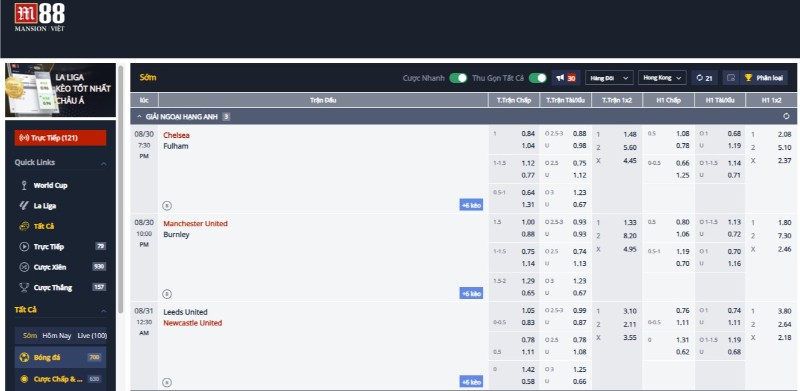Collapse the Giải Ngoại Hạng Anh league section
800x391 pixels.
pyautogui.click(x=139, y=117)
